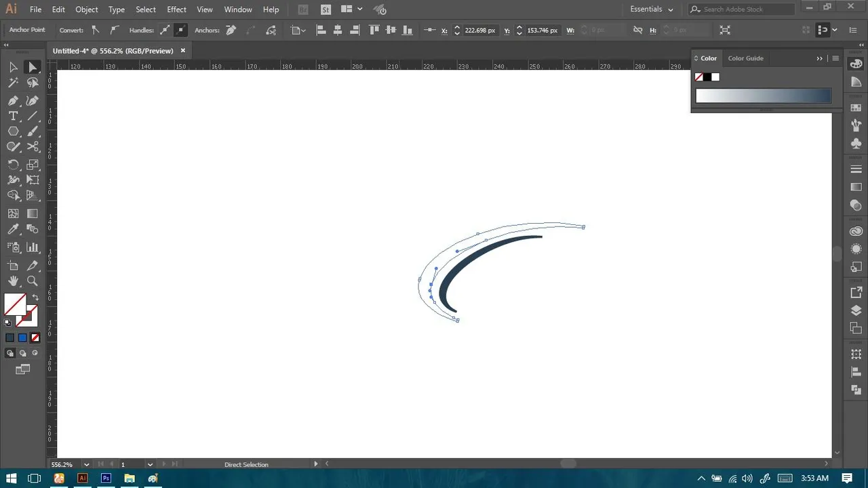Switch to the Color Guide tab
The width and height of the screenshot is (868, 488).
(745, 58)
